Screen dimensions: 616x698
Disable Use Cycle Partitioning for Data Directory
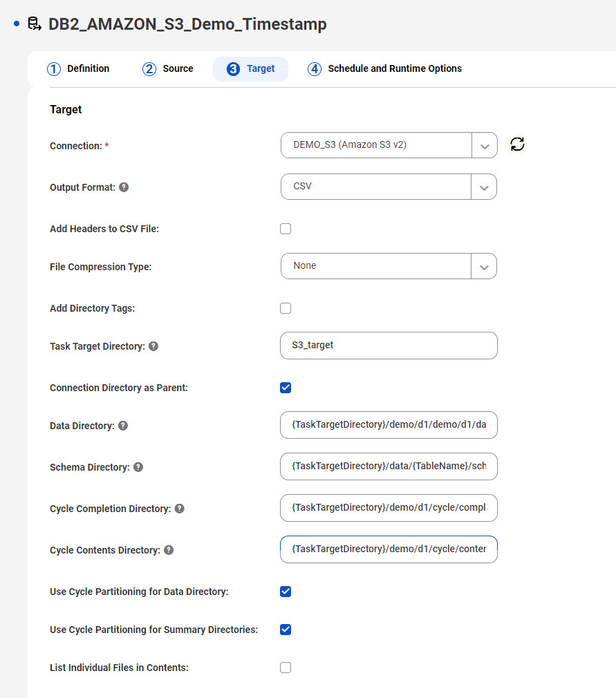click(286, 592)
